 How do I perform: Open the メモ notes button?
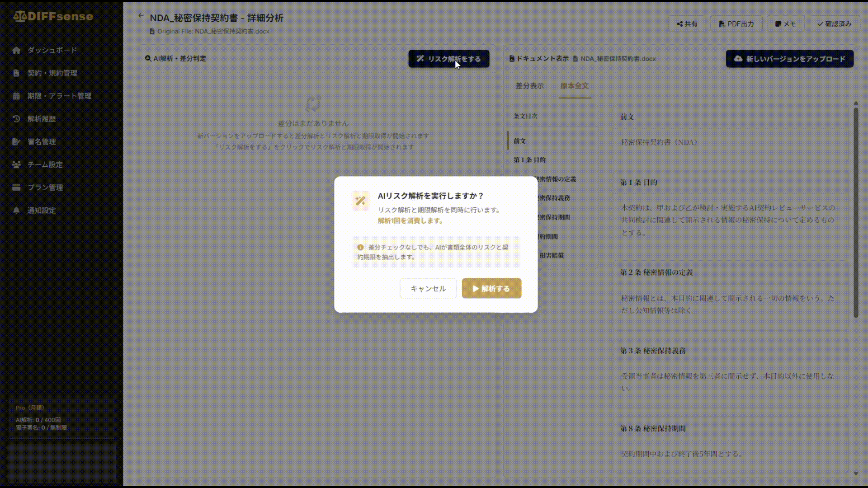(785, 24)
